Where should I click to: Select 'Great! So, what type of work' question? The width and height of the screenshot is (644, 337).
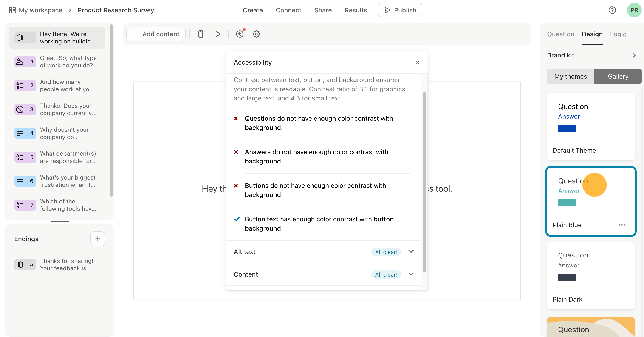pos(57,62)
